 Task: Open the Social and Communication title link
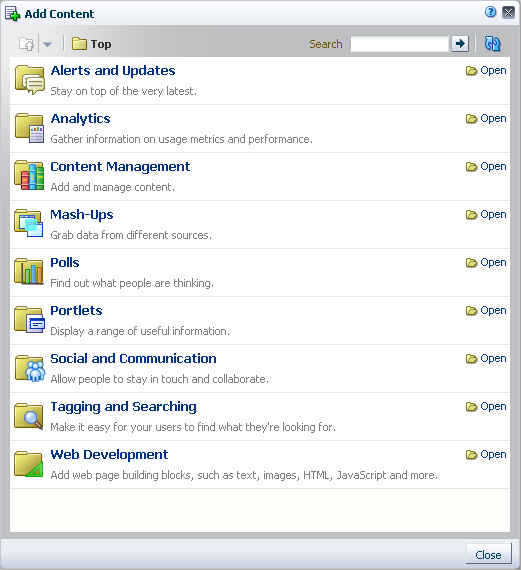(x=133, y=358)
